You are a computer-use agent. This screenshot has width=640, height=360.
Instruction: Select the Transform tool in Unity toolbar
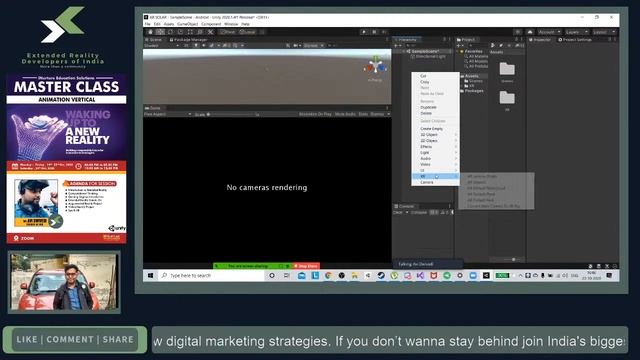tap(200, 32)
